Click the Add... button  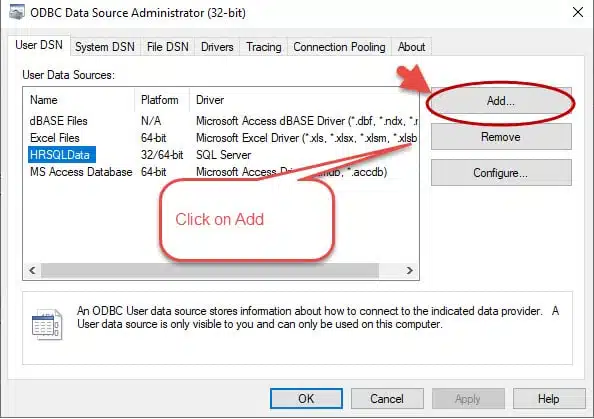point(501,101)
